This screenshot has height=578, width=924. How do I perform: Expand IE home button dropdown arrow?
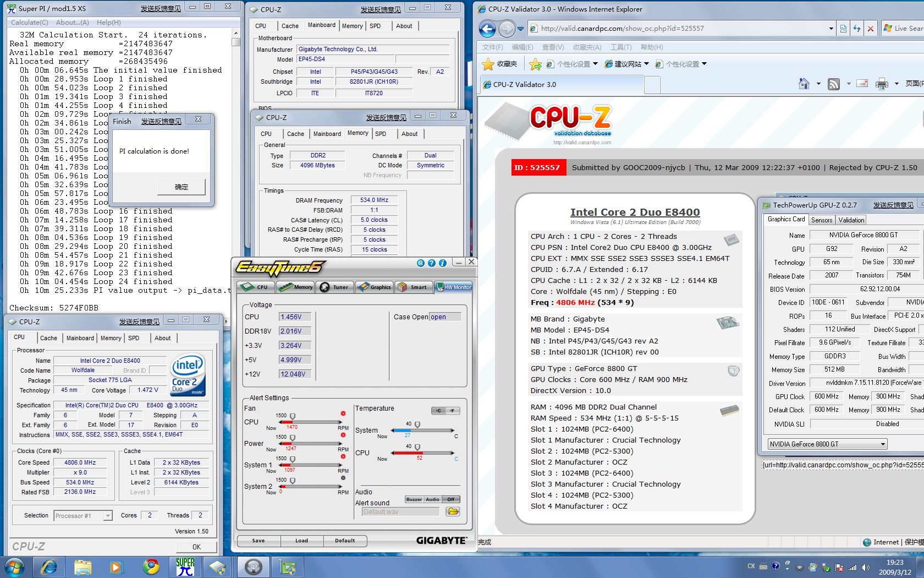coord(818,84)
